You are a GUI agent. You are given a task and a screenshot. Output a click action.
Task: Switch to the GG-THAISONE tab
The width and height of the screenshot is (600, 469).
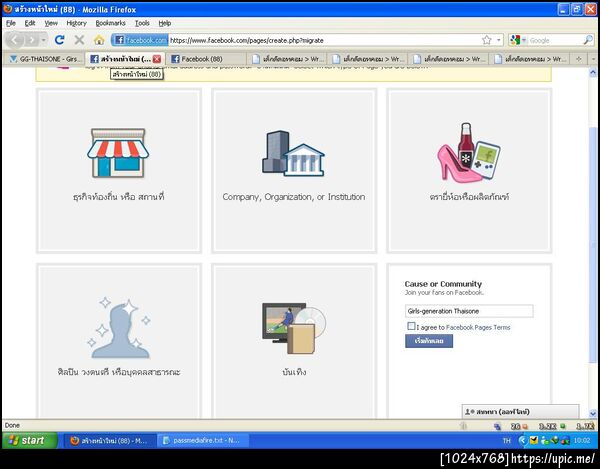point(45,59)
